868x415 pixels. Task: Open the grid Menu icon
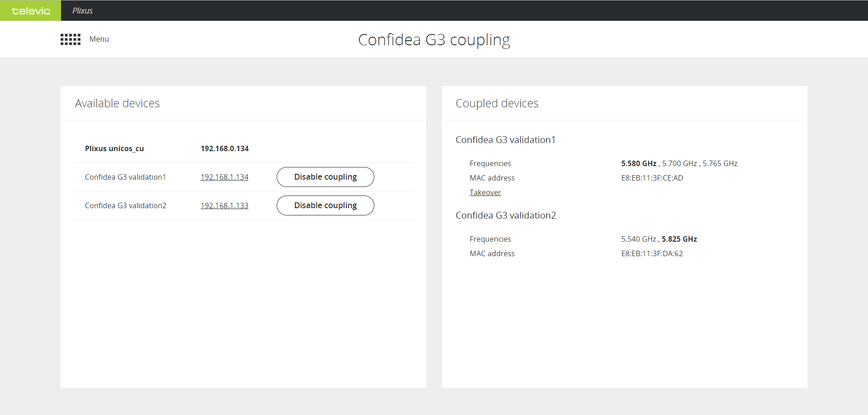coord(71,39)
